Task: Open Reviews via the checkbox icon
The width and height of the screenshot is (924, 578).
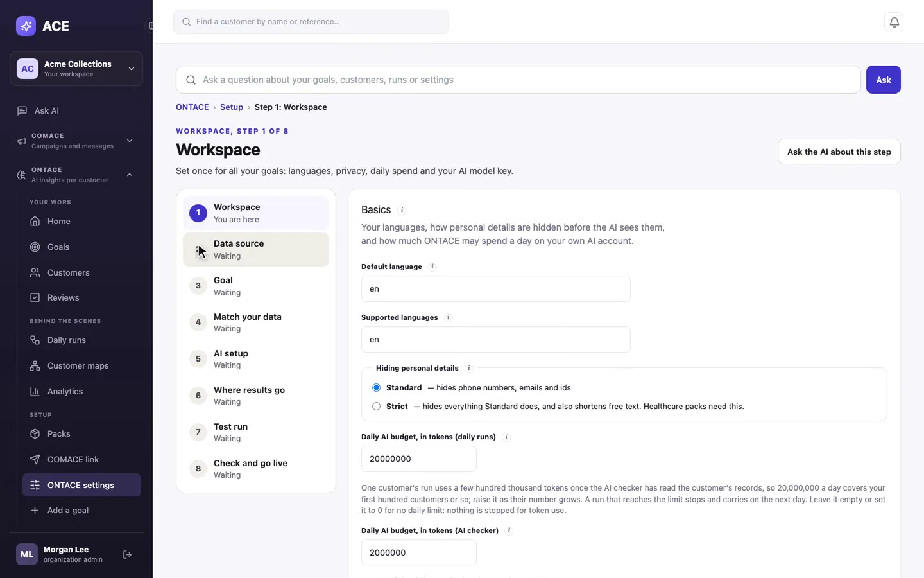Action: (35, 297)
